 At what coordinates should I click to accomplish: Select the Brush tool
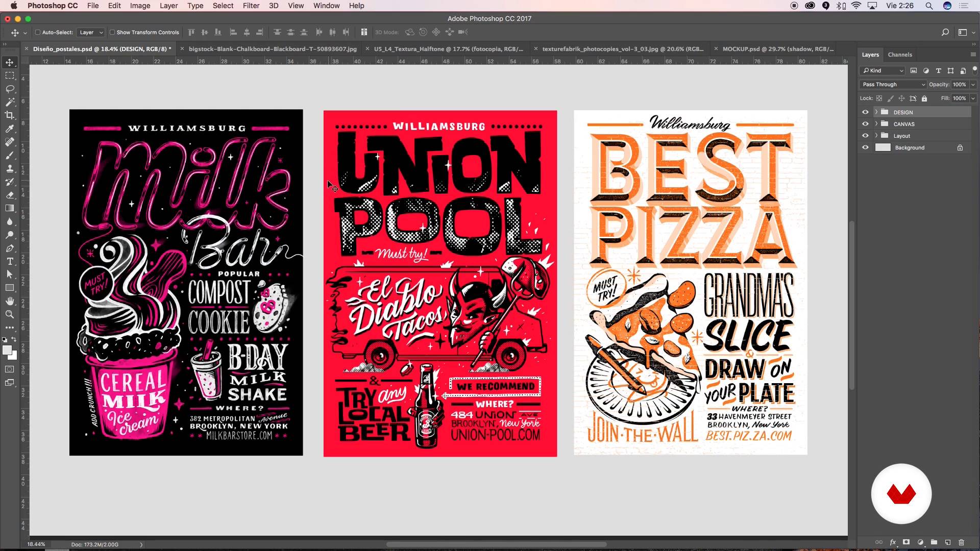[10, 155]
